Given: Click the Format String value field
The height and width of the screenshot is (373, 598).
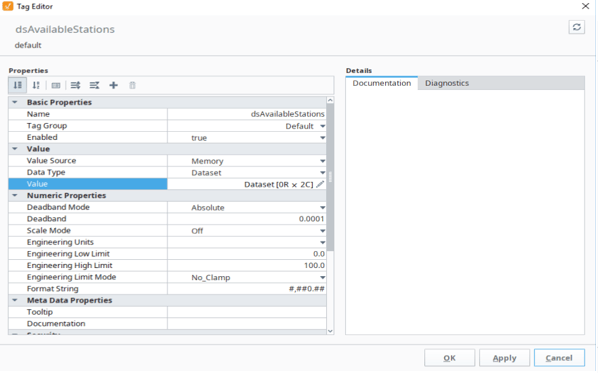Looking at the screenshot, I should 247,289.
